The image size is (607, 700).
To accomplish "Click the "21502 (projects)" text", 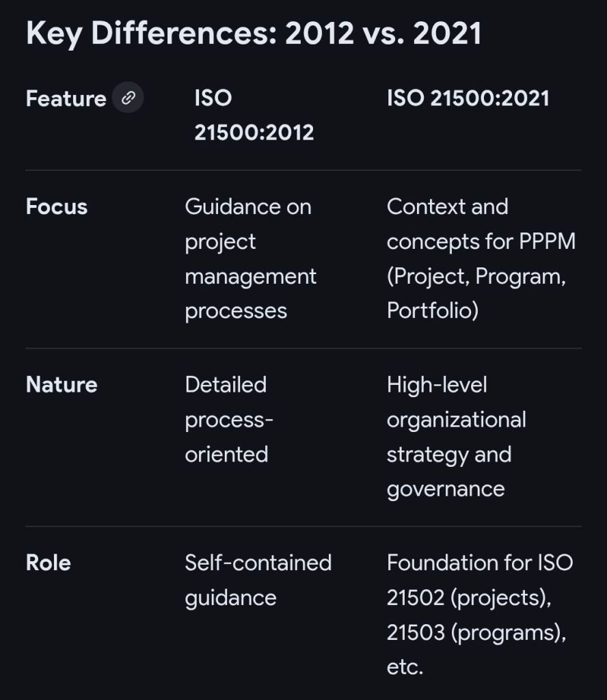I will (469, 597).
